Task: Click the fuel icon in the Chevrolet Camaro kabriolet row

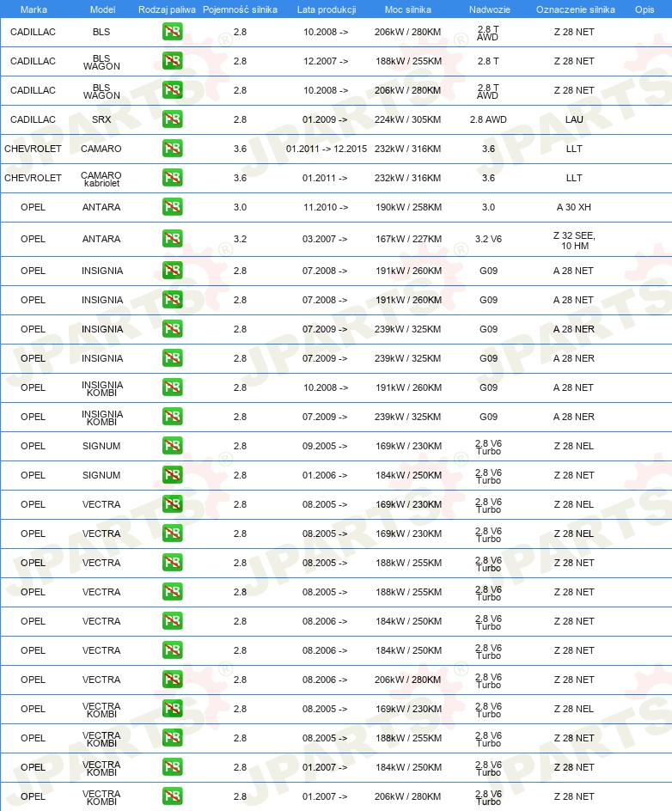Action: 172,178
